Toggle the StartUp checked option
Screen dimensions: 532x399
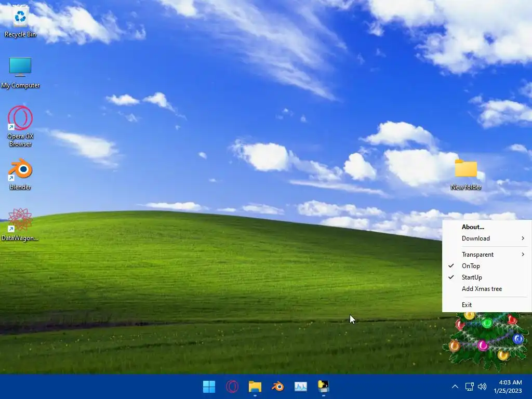coord(487,277)
